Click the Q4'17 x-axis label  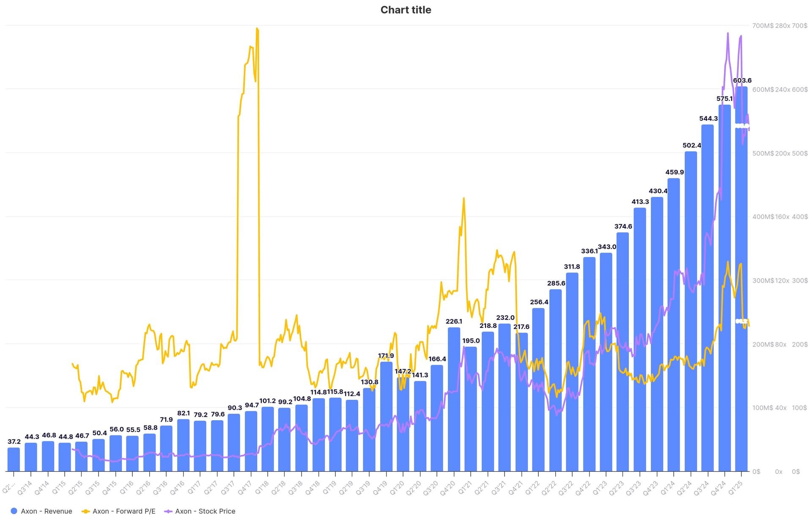245,488
